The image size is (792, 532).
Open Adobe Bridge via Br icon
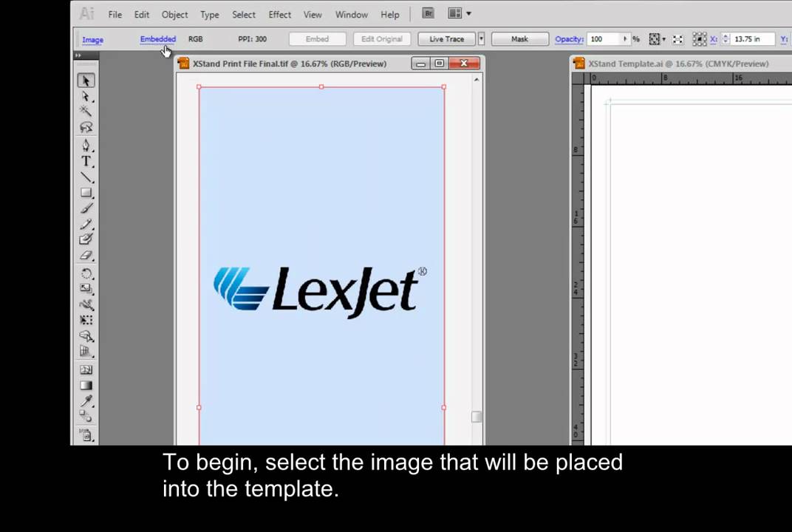tap(428, 13)
